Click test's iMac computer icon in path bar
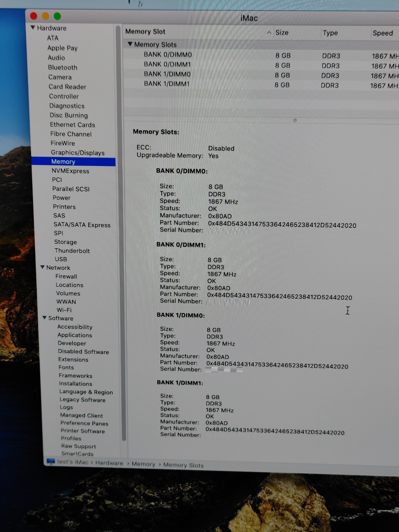The height and width of the screenshot is (532, 399). [51, 461]
